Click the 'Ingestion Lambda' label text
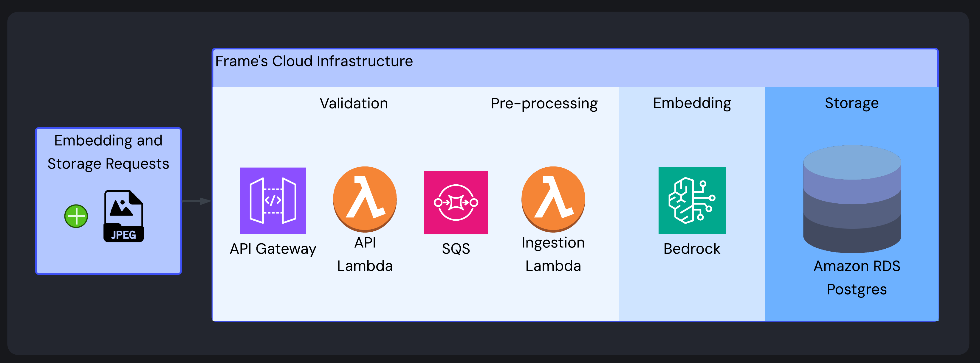 coord(553,254)
